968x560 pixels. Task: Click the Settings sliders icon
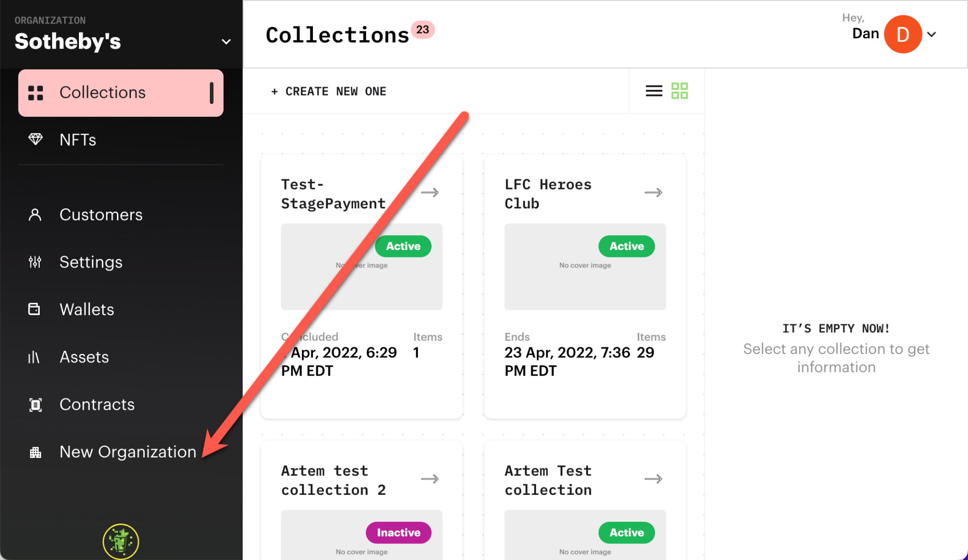pyautogui.click(x=35, y=262)
